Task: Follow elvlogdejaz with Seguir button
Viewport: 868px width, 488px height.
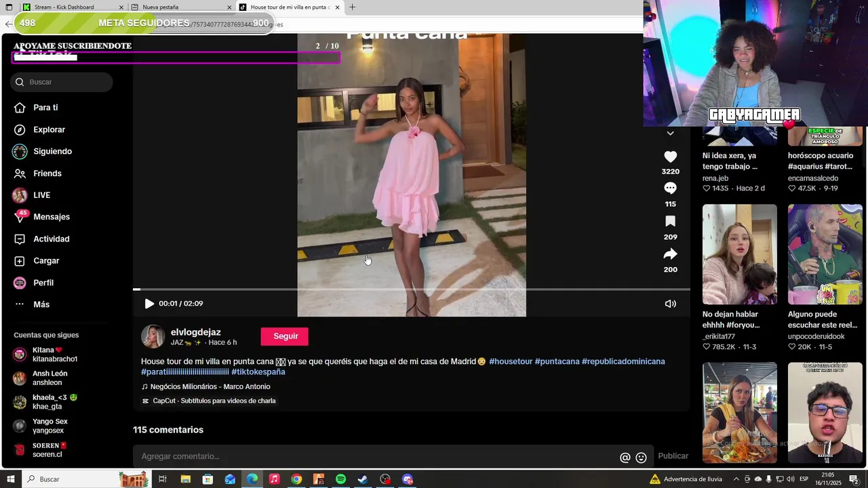Action: click(285, 336)
